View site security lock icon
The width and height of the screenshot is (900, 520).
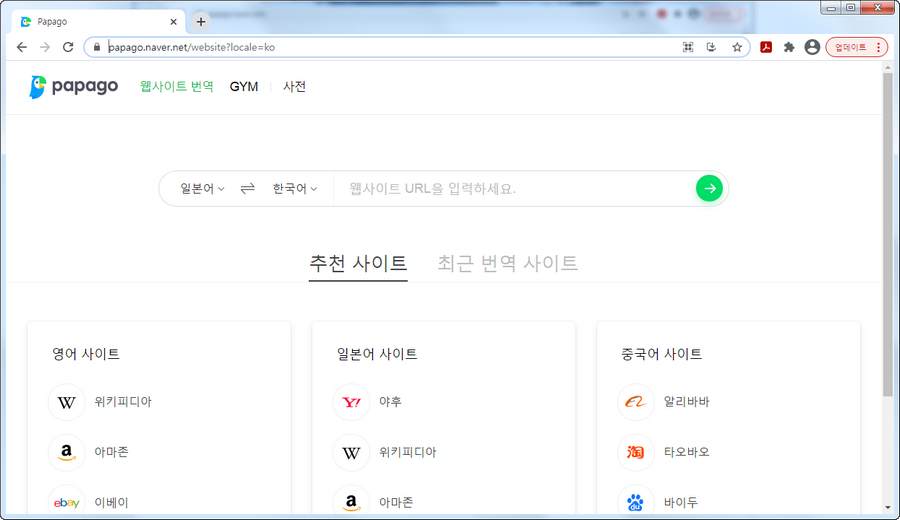(96, 47)
